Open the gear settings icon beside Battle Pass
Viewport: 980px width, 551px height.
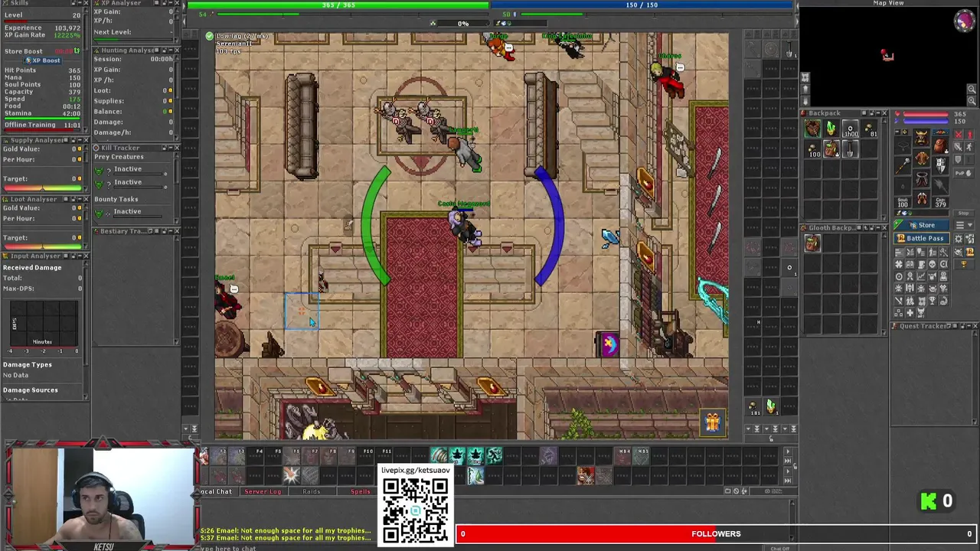point(958,238)
